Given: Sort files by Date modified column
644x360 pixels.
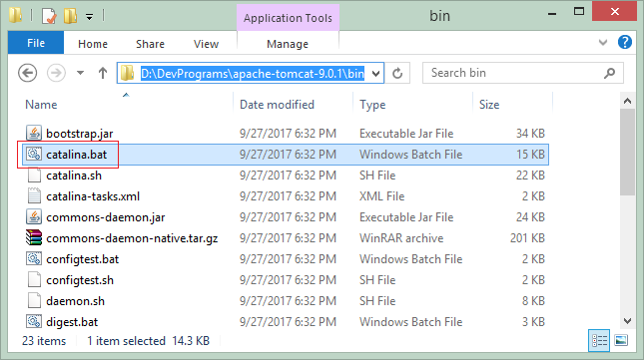Looking at the screenshot, I should [277, 105].
